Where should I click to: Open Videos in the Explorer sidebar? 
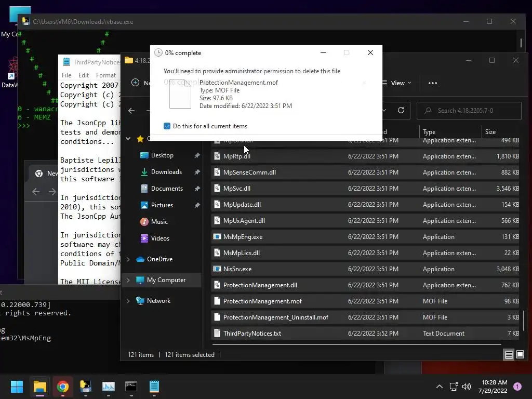coord(160,238)
